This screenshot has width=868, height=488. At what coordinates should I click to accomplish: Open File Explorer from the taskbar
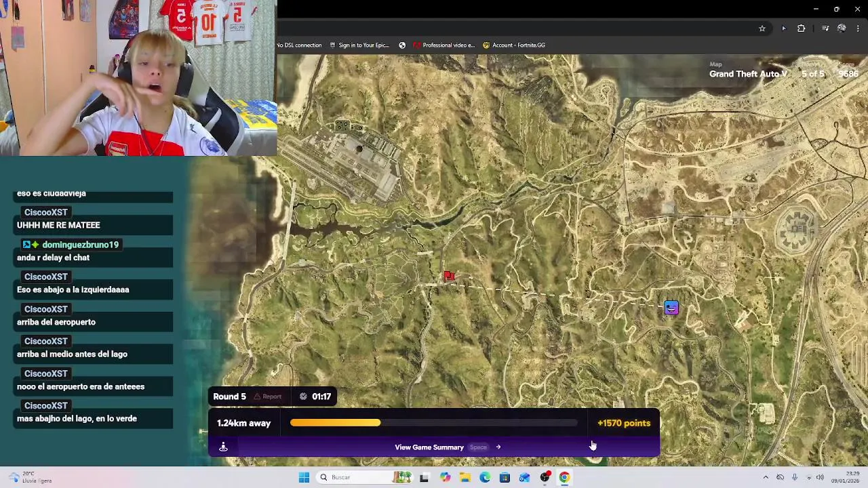465,477
